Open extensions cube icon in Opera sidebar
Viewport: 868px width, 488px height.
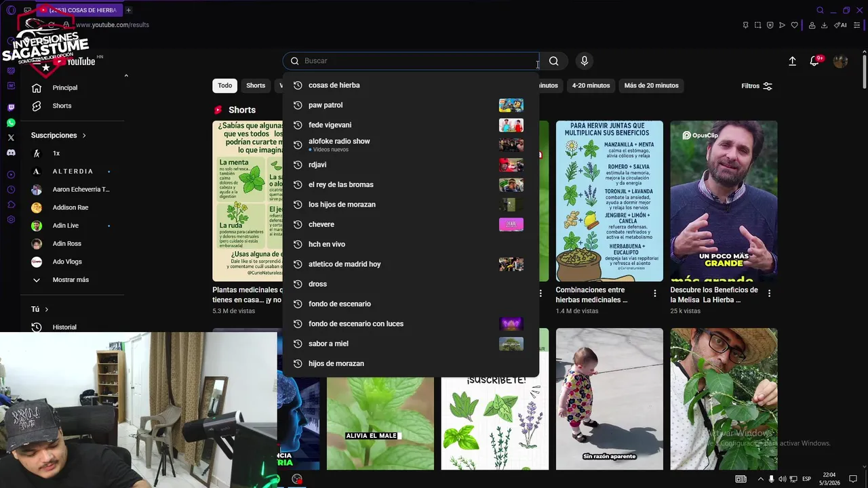11,205
